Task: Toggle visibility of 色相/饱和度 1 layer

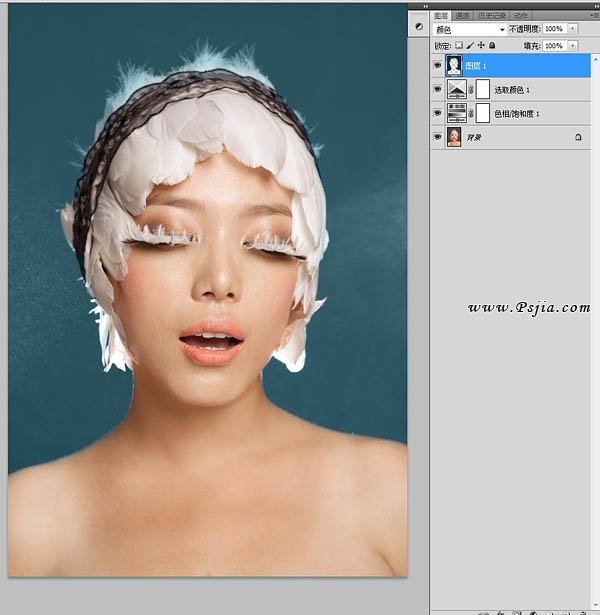Action: 438,113
